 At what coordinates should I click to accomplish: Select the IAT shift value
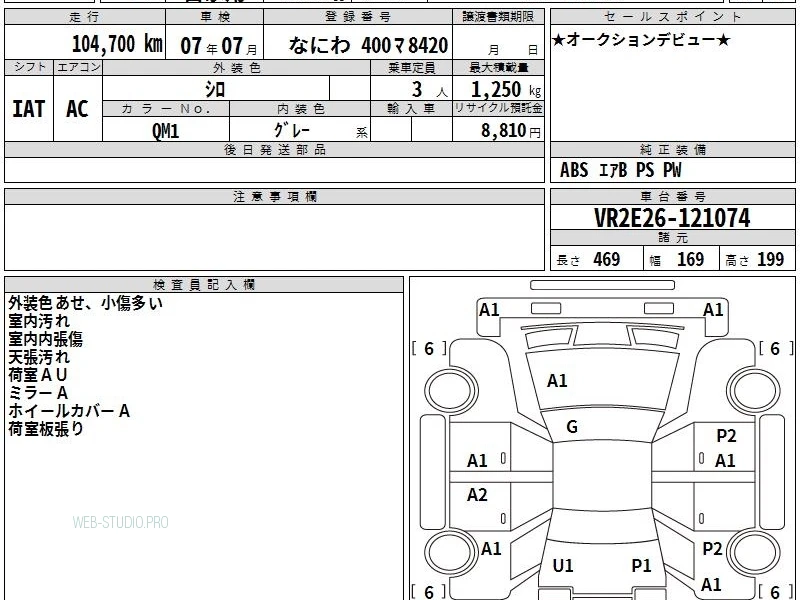(x=28, y=109)
